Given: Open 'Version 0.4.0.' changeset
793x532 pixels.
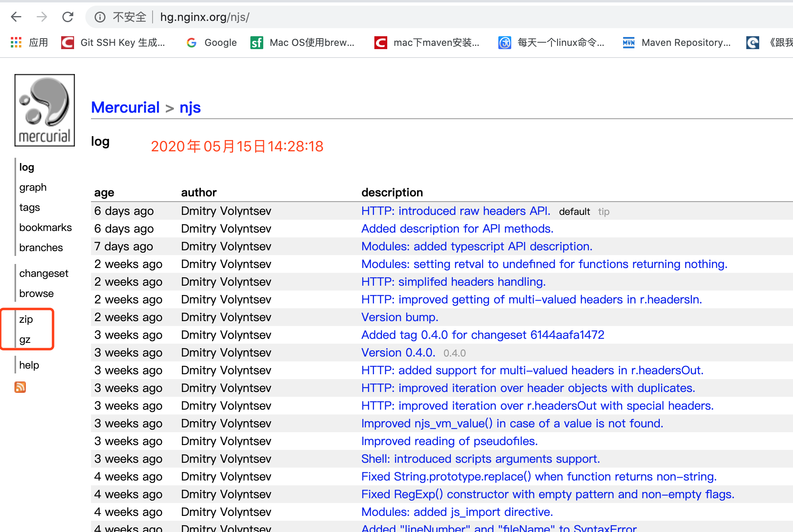Looking at the screenshot, I should click(x=398, y=353).
